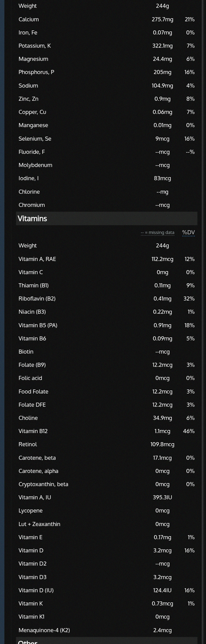Select the Phosphorus, P label
The image size is (206, 644).
pyautogui.click(x=36, y=72)
